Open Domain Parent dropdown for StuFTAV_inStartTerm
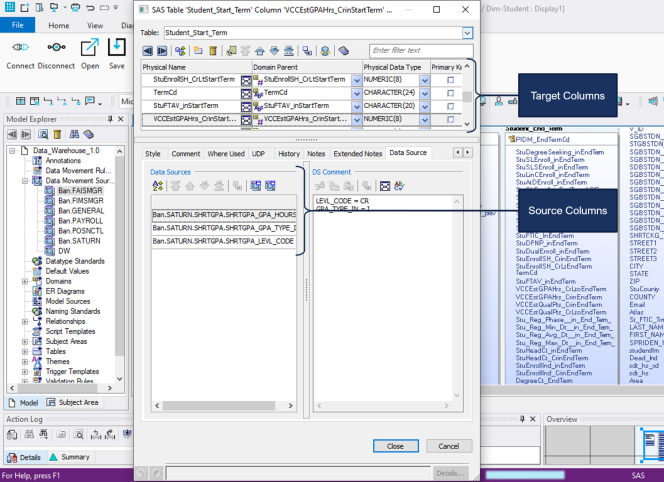Viewport: 664px width, 482px height. [357, 106]
